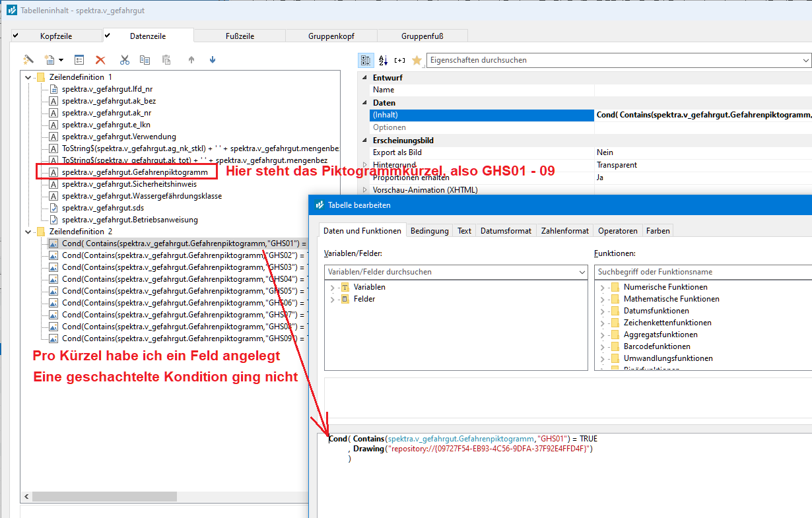Delete selected entry with red X icon
Screen dimensions: 812x518
click(x=100, y=60)
